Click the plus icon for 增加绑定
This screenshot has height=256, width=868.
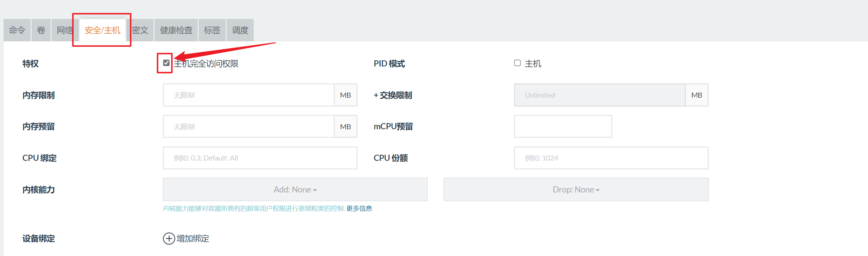[x=169, y=238]
